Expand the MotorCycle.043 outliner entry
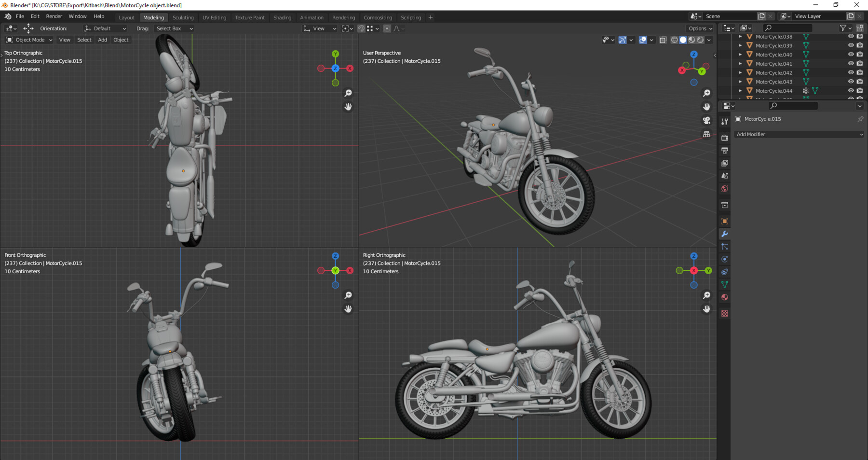Screen dimensions: 868x460 click(740, 82)
